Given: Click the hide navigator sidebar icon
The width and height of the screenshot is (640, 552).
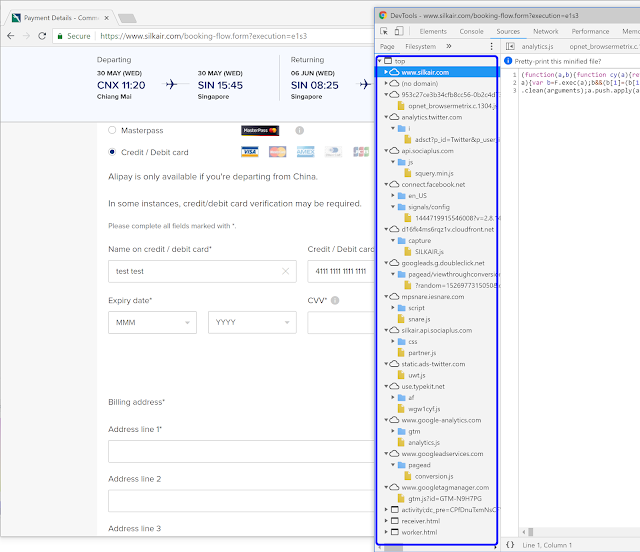Looking at the screenshot, I should tap(510, 47).
